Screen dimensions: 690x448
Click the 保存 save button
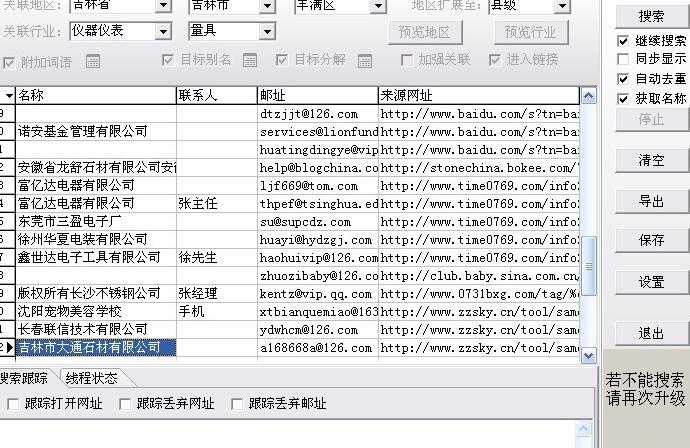pos(651,240)
